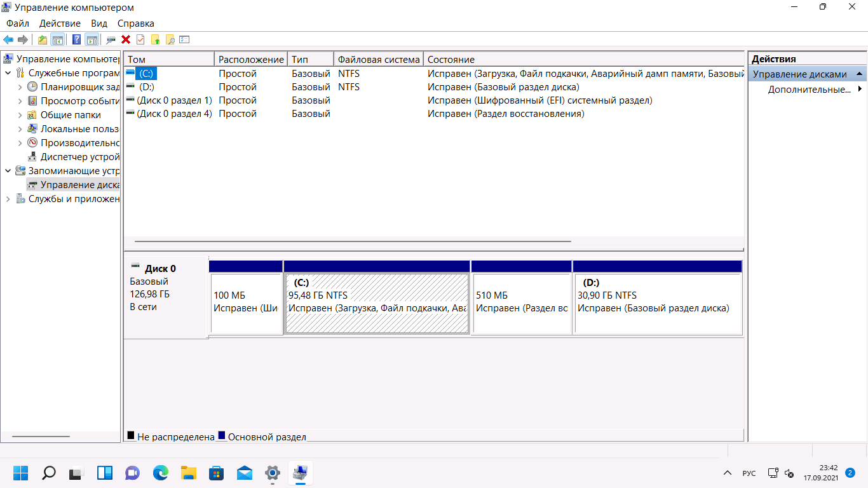868x488 pixels.
Task: Select the 510 МБ recovery partition block
Action: (522, 297)
